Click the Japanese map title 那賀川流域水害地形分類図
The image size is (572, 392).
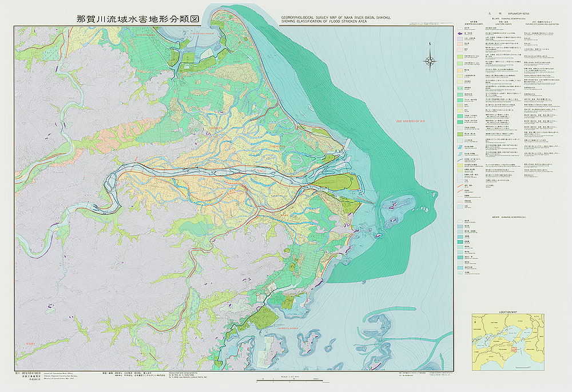pyautogui.click(x=138, y=18)
